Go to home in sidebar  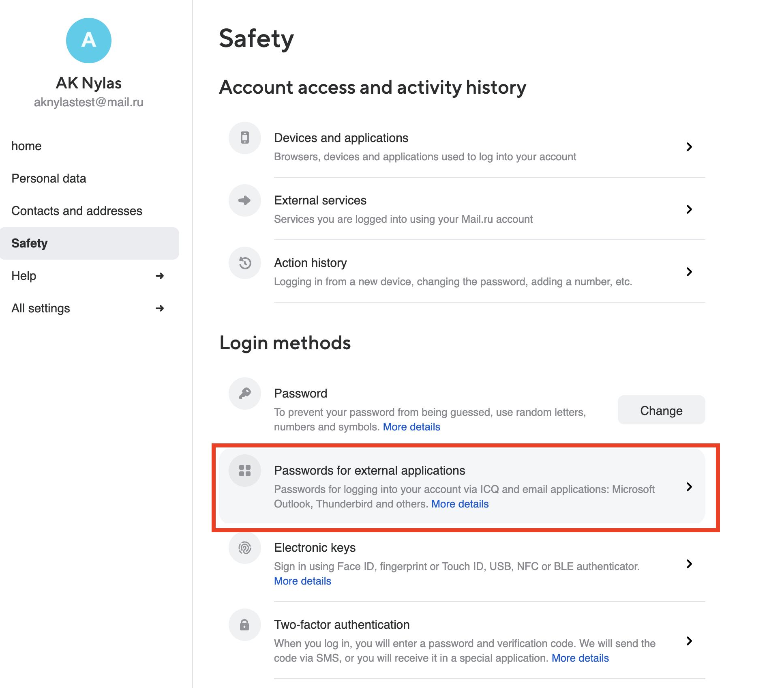coord(26,146)
